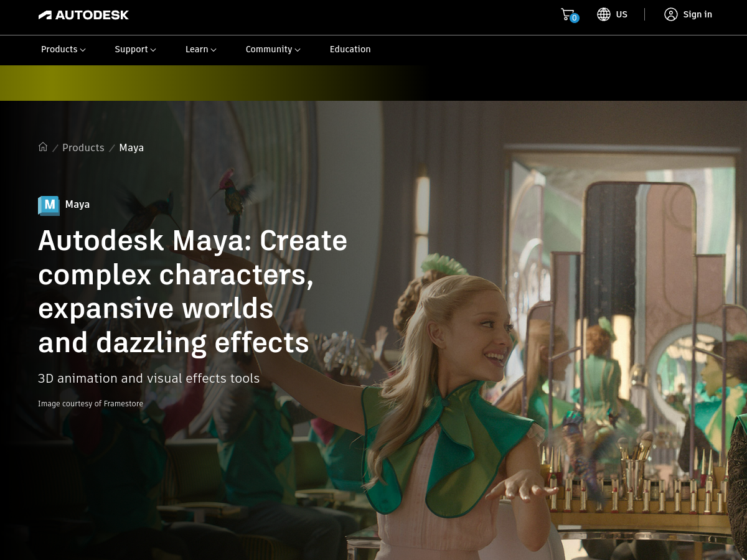Viewport: 747px width, 560px height.
Task: Click the user account icon
Action: [670, 14]
